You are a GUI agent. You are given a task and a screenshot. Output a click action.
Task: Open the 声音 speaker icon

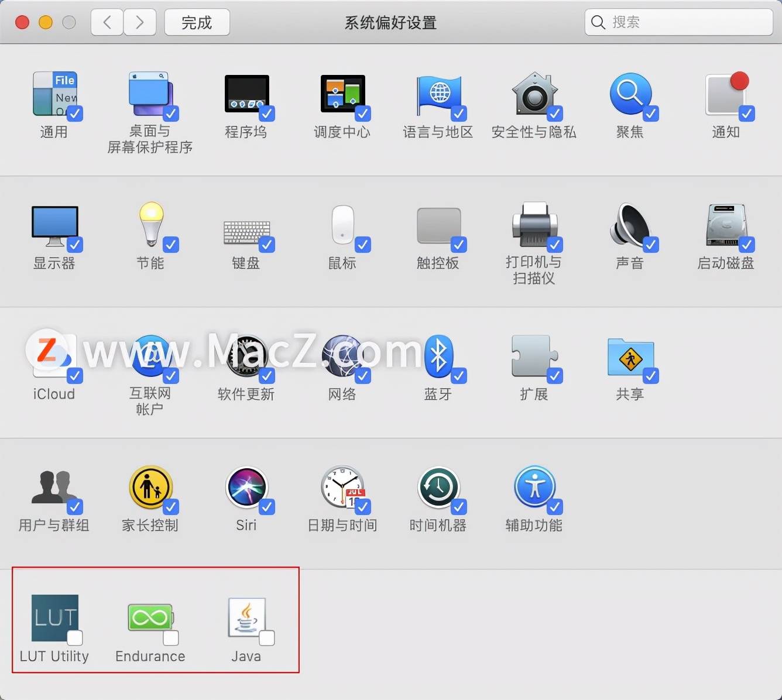point(630,225)
